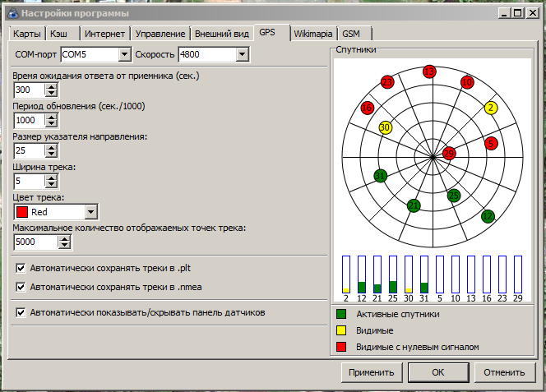Disable automatic saving of tracks in .plt
Image resolution: width=546 pixels, height=392 pixels.
coord(21,268)
